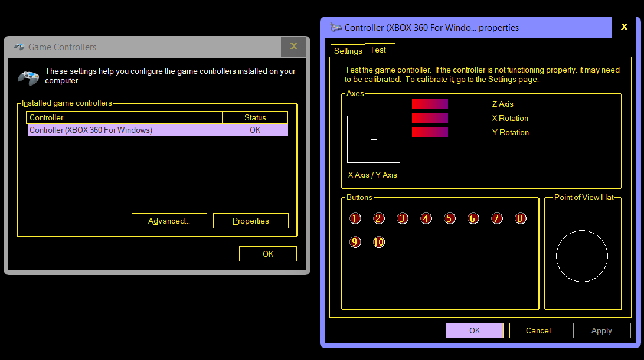
Task: Click the Y Rotation level bar
Action: (x=430, y=132)
